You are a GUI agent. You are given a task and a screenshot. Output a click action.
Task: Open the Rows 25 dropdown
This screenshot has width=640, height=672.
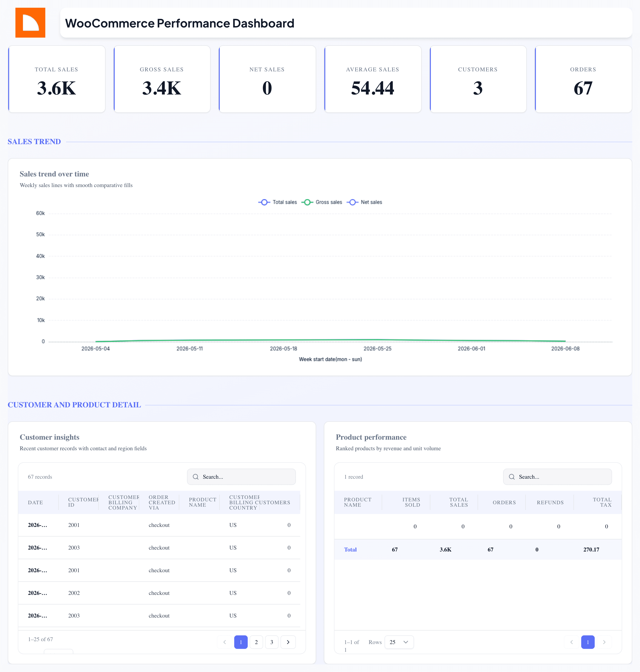[x=399, y=642]
